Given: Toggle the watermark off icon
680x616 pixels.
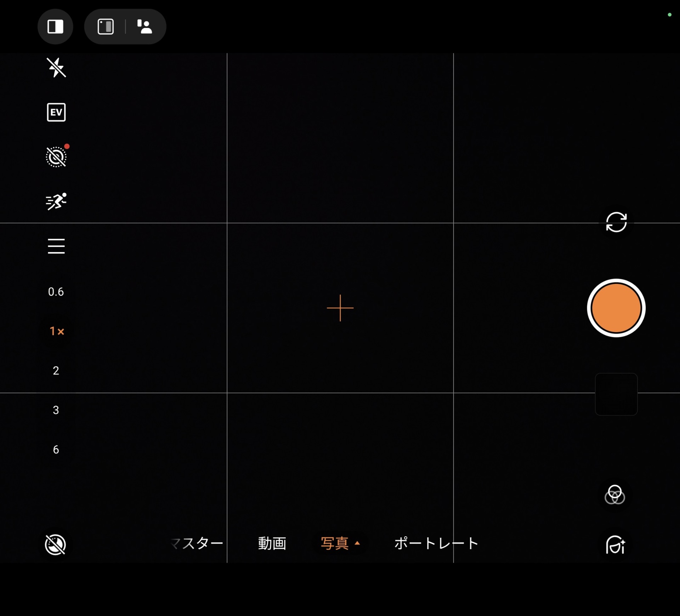Looking at the screenshot, I should coord(55,545).
